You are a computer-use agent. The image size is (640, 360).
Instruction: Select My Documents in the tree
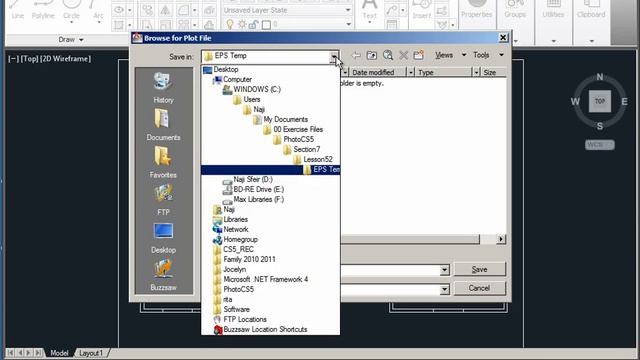[x=280, y=119]
